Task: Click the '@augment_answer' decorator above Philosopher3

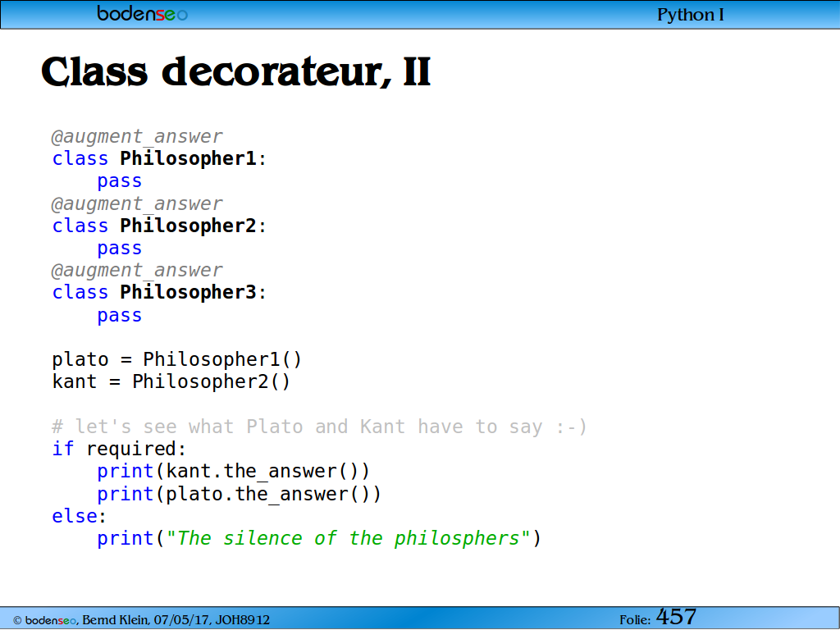Action: coord(137,271)
